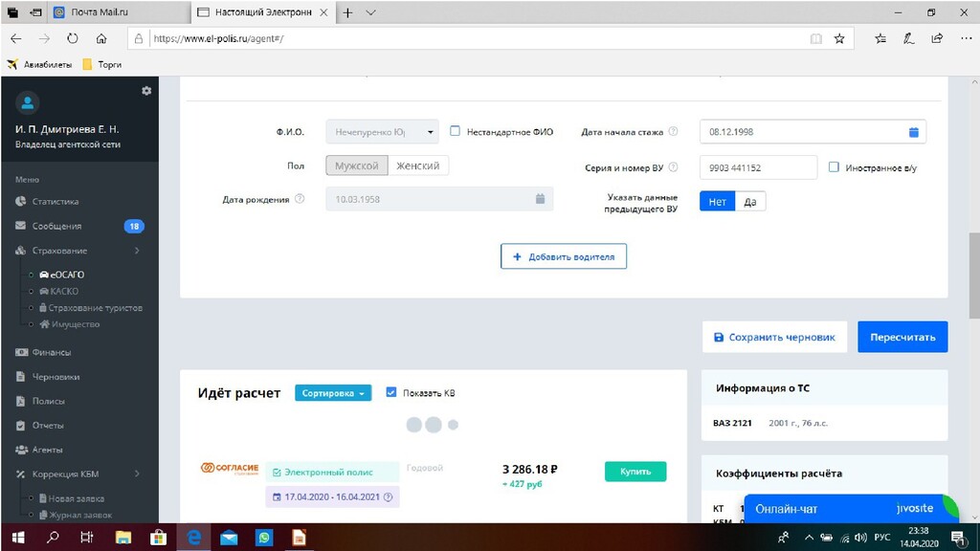
Task: Show help for Дата начала стажа
Action: (673, 131)
